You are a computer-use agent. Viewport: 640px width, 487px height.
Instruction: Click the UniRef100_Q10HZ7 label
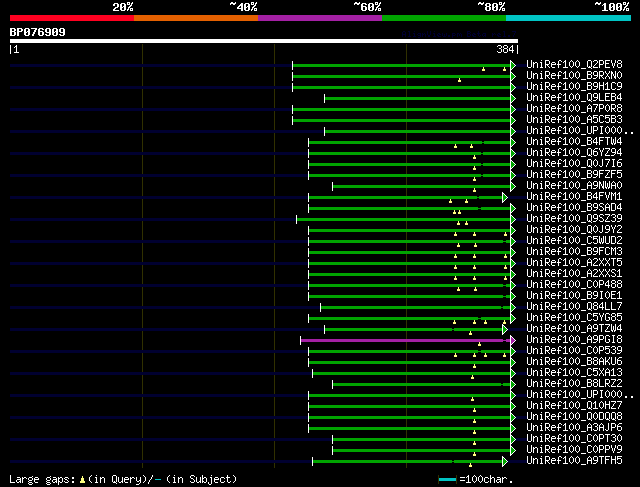click(x=574, y=406)
